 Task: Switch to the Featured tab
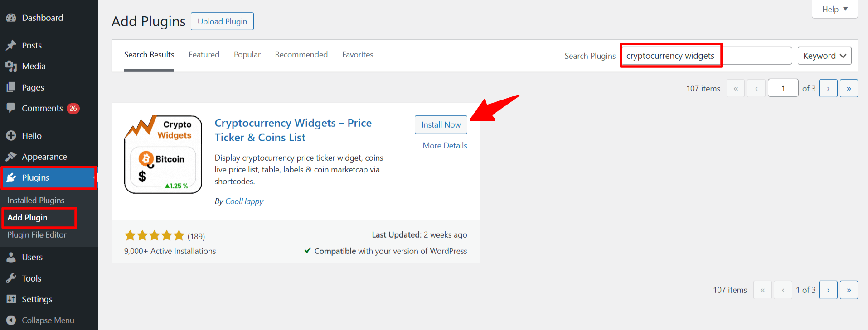pos(204,55)
